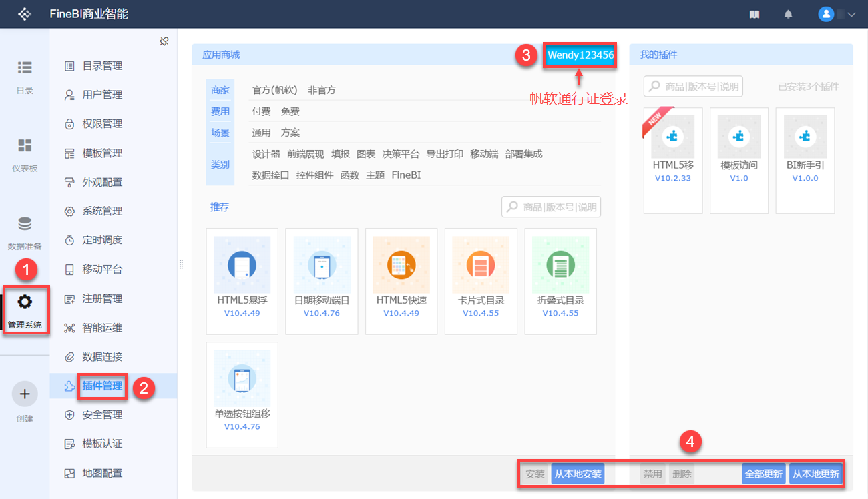Open 插件管理 in the side menu
This screenshot has height=499, width=868.
click(102, 386)
